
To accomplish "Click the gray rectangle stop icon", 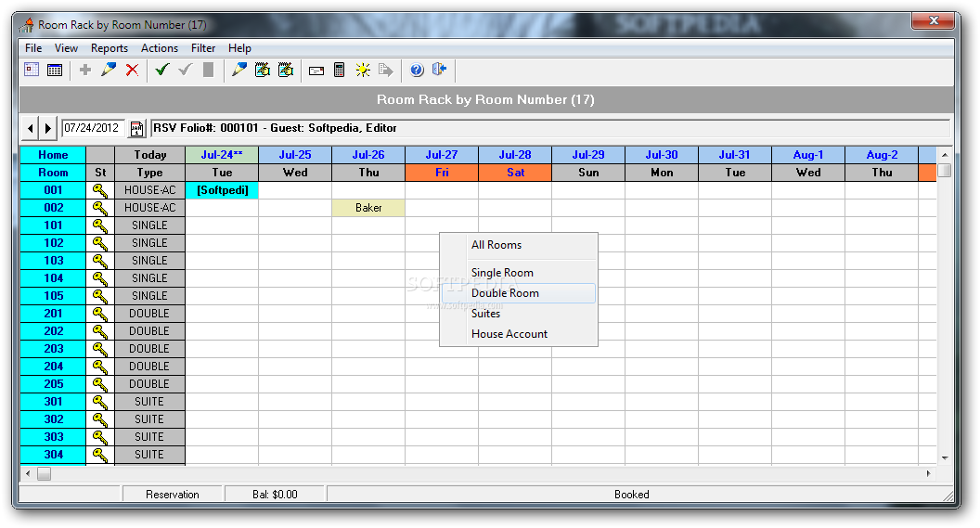I will click(x=209, y=70).
